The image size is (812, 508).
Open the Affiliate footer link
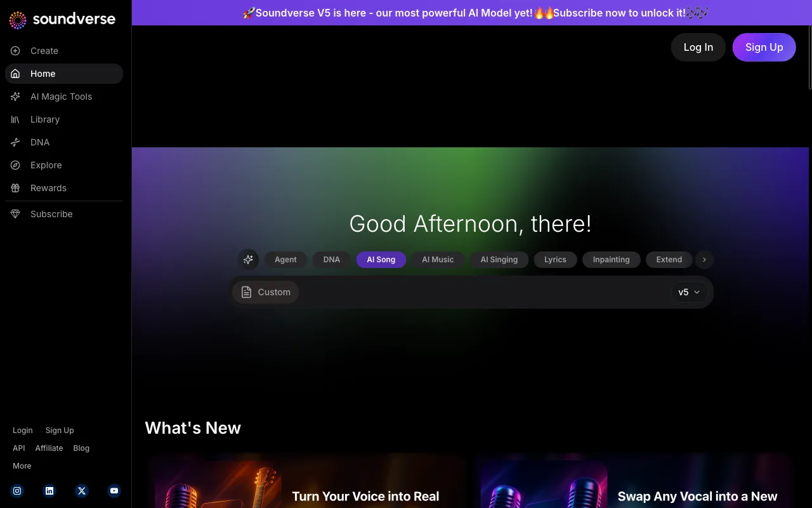(x=49, y=448)
